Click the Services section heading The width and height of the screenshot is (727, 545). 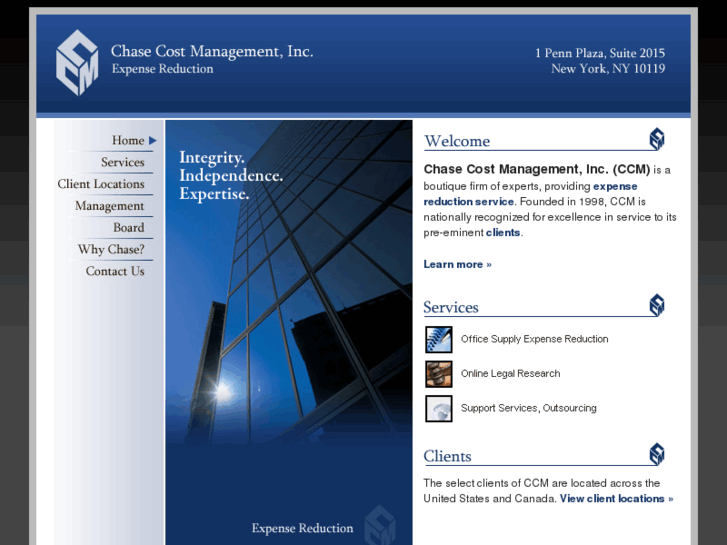[451, 307]
